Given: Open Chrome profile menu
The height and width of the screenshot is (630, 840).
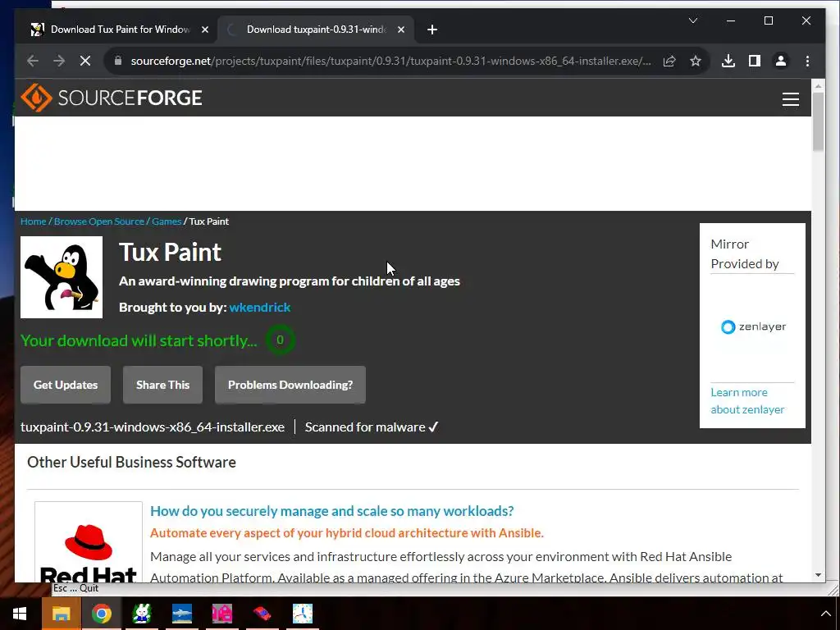Looking at the screenshot, I should click(781, 61).
